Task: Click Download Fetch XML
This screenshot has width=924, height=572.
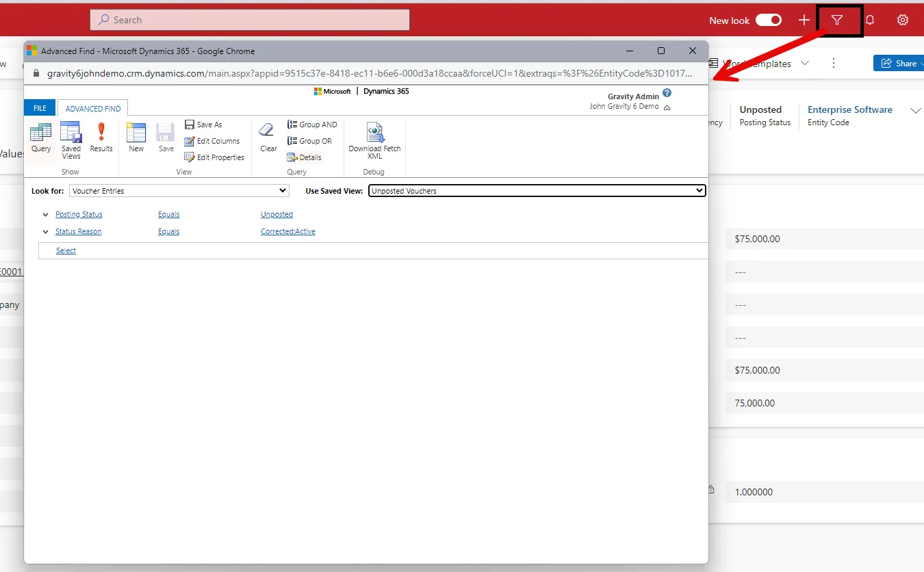Action: tap(374, 141)
